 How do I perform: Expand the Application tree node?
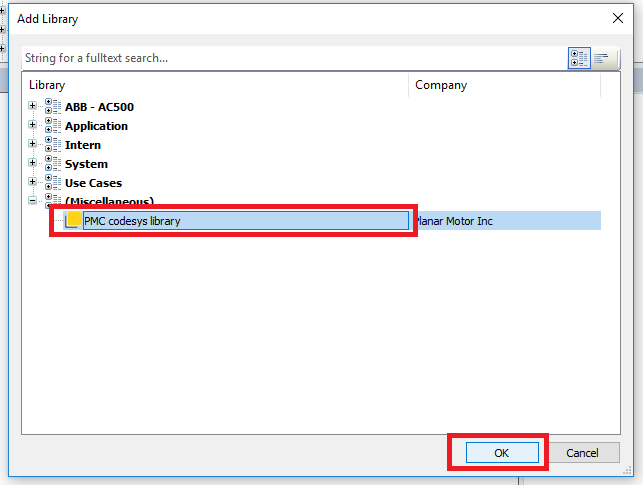[33, 126]
